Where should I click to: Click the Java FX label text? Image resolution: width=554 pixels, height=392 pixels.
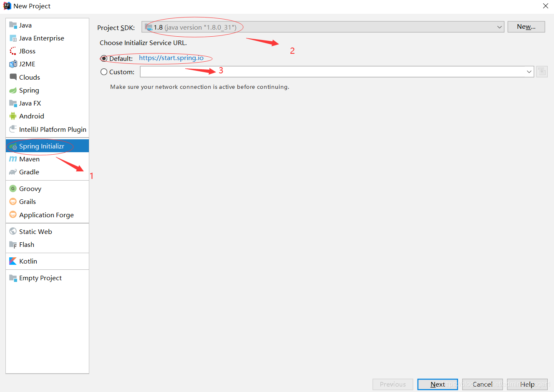click(30, 103)
